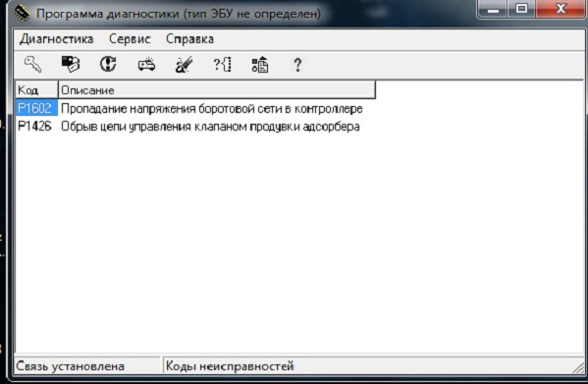Select error code P1426
This screenshot has width=588, height=384.
tap(34, 126)
